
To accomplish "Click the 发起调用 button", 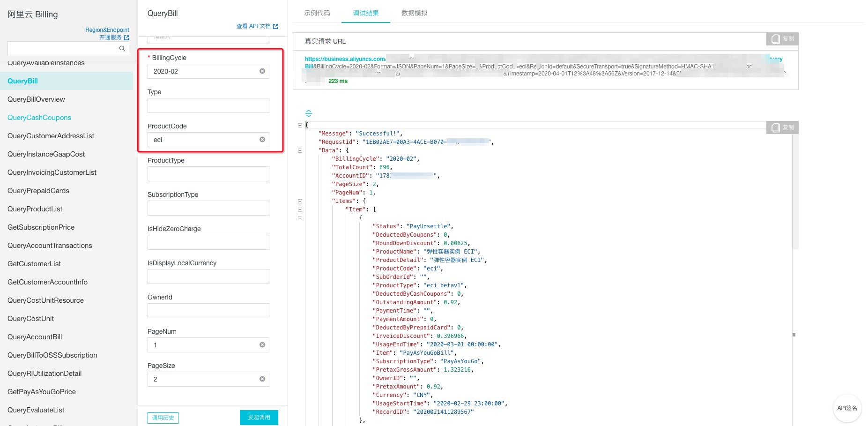I will pyautogui.click(x=259, y=418).
